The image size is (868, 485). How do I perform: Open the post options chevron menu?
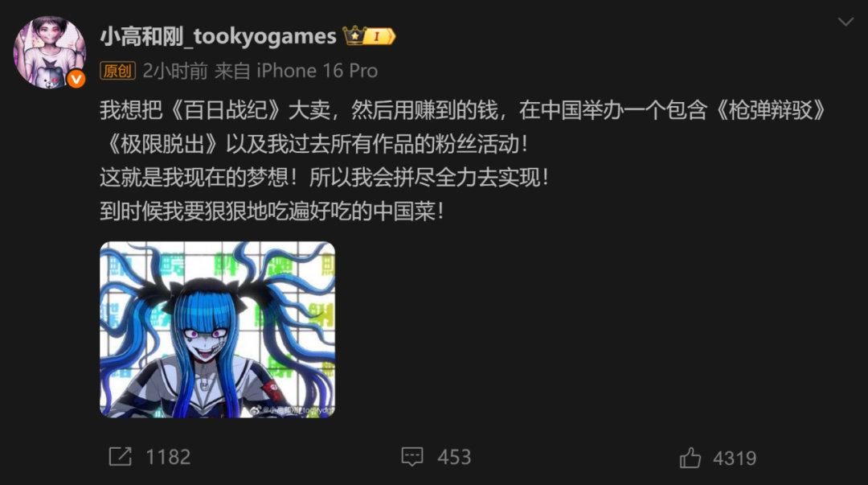click(845, 23)
